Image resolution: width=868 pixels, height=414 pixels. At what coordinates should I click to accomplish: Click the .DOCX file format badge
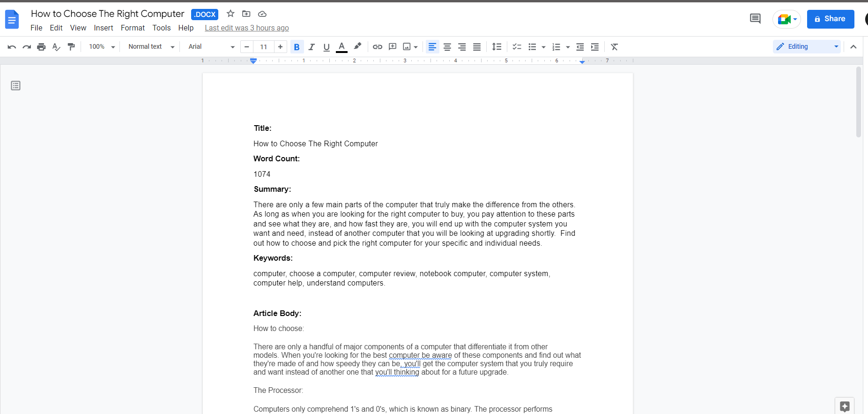click(205, 15)
